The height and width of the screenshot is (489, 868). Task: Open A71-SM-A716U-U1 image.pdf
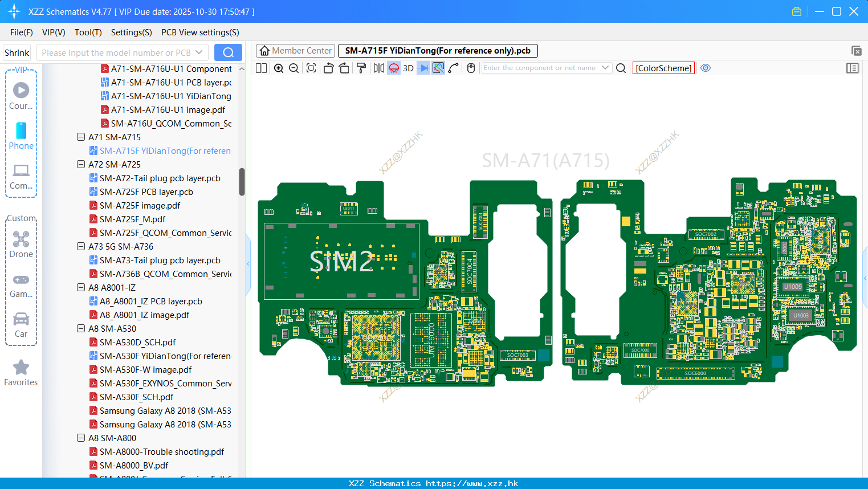pyautogui.click(x=168, y=109)
